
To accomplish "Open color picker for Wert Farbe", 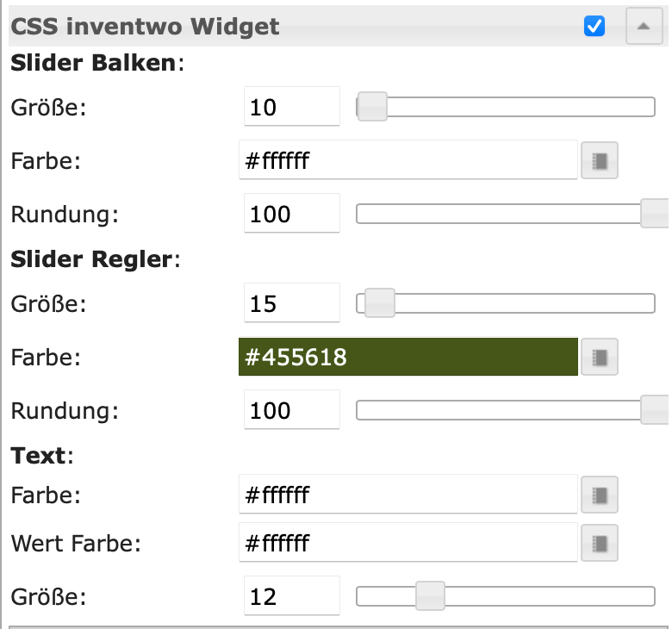I will [600, 544].
